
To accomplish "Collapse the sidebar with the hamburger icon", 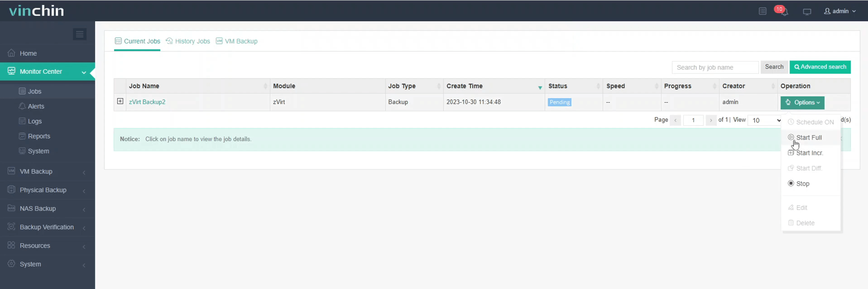I will point(80,34).
